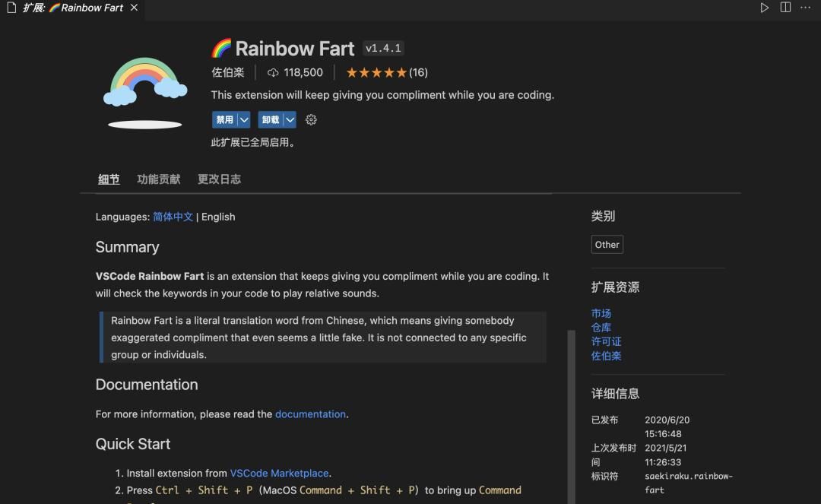Open the extension settings gear icon

pos(311,120)
